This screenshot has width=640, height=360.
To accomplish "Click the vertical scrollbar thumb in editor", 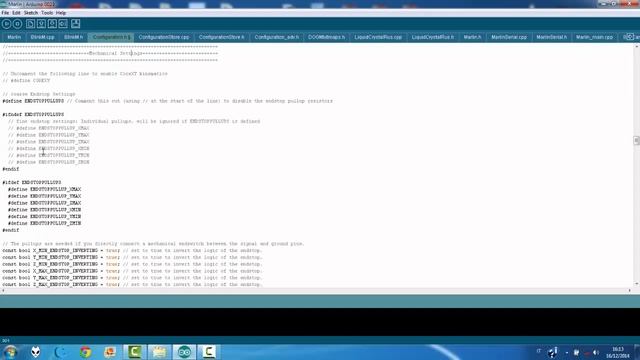I will (636, 141).
